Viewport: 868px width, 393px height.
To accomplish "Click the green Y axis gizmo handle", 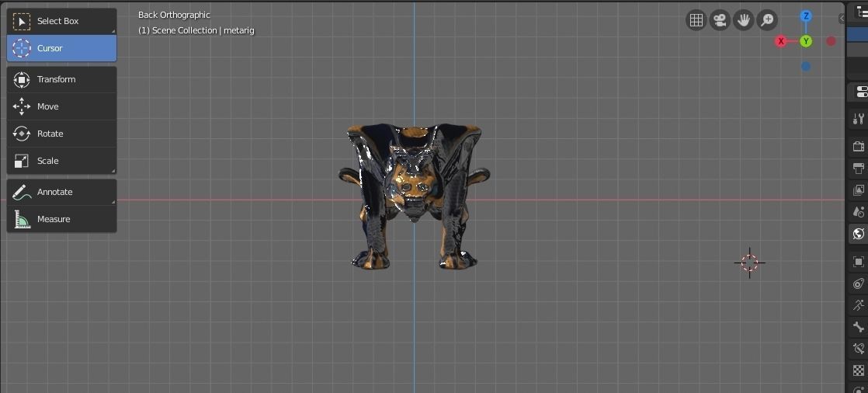I will click(806, 41).
